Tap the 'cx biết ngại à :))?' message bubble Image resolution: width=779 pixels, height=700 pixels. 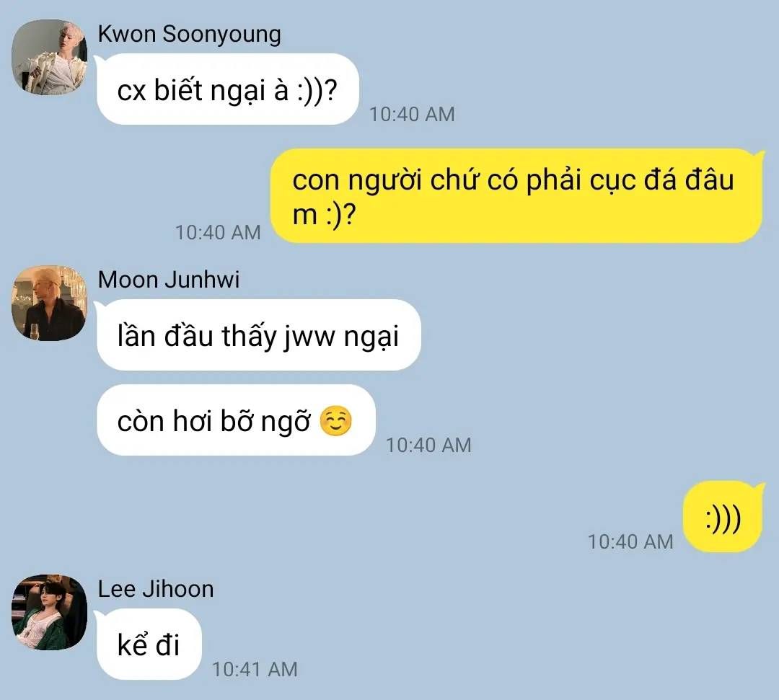pos(227,89)
